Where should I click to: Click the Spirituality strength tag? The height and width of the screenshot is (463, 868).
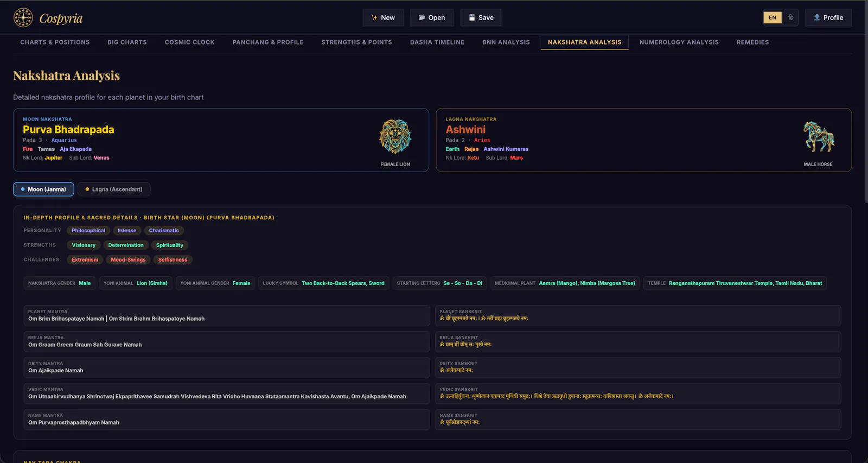(170, 245)
